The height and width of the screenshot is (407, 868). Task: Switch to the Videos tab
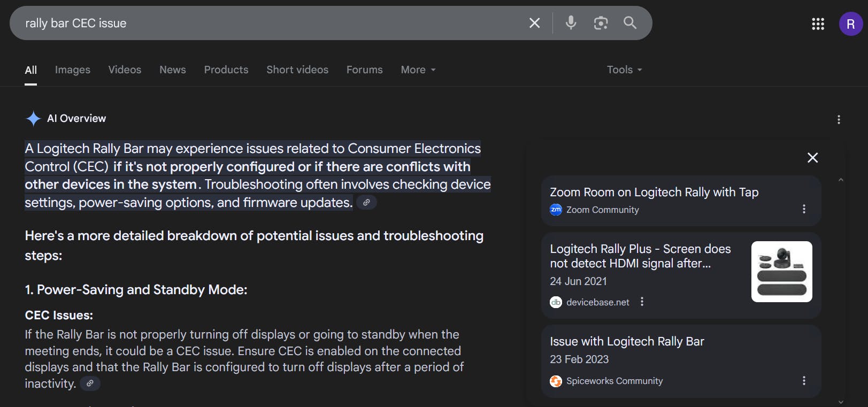125,70
